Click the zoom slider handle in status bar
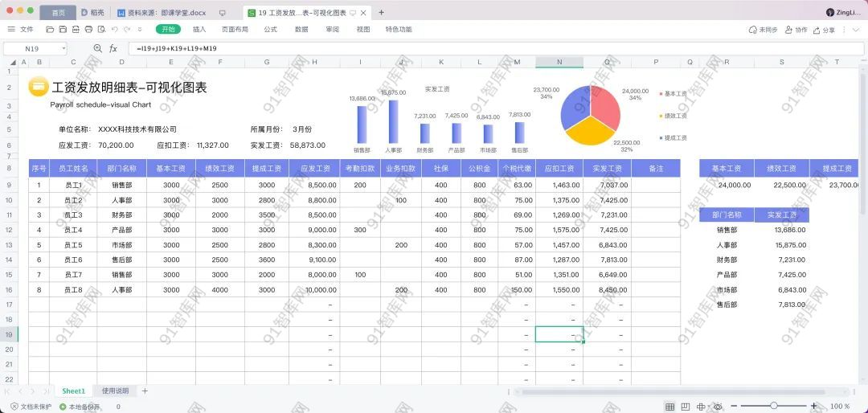The height and width of the screenshot is (413, 868). tap(773, 407)
